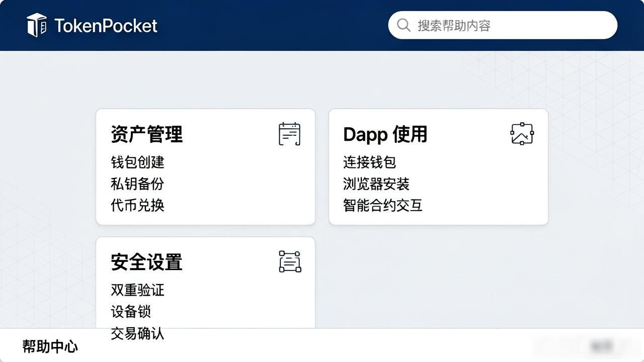Image resolution: width=644 pixels, height=362 pixels.
Task: Open the 连接钱包 help article
Action: pyautogui.click(x=370, y=162)
